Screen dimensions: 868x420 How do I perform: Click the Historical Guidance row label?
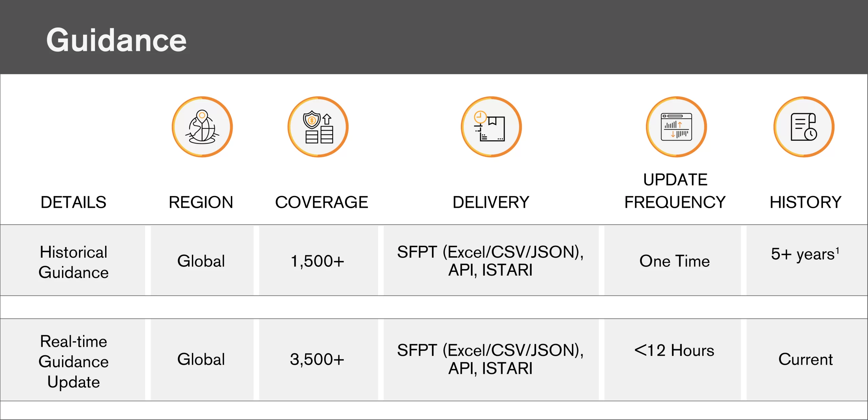point(73,262)
